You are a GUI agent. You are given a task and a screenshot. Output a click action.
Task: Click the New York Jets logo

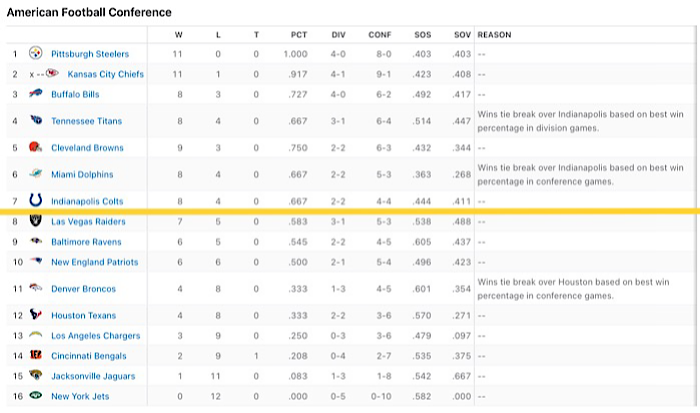click(36, 395)
